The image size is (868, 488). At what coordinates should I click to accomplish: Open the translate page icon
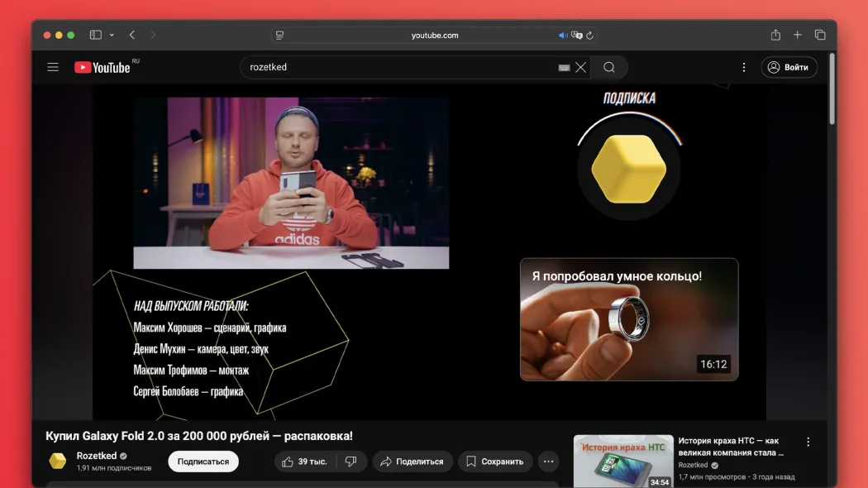click(x=577, y=36)
